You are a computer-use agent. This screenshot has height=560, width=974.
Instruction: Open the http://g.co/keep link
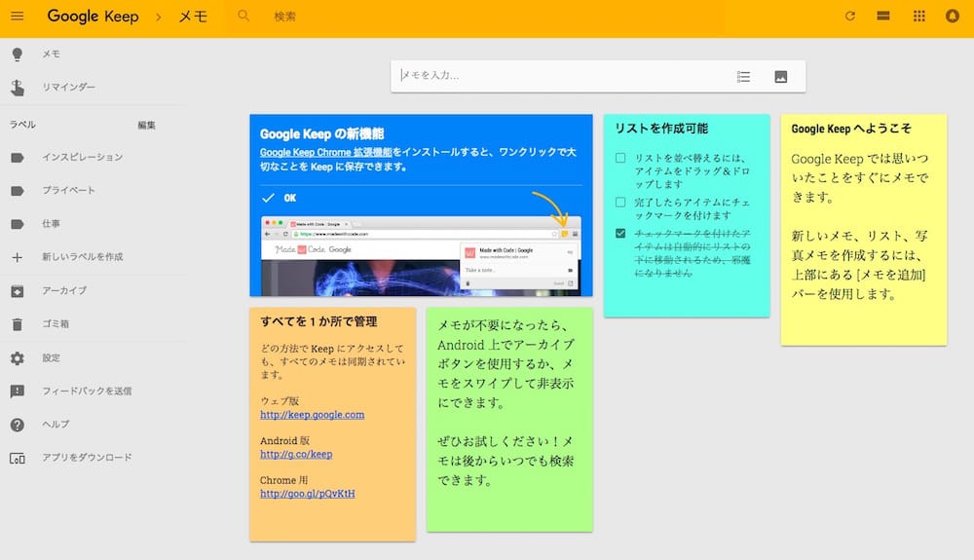(296, 455)
